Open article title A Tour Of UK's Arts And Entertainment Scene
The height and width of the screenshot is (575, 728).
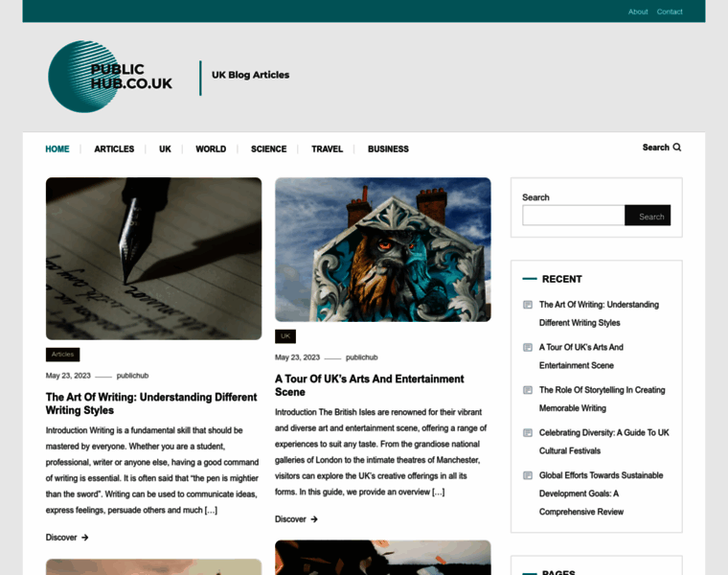point(369,385)
